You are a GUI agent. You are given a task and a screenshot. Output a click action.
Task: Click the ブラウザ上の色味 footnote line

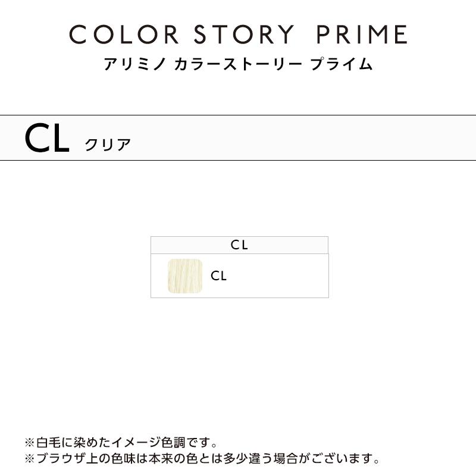point(202,459)
